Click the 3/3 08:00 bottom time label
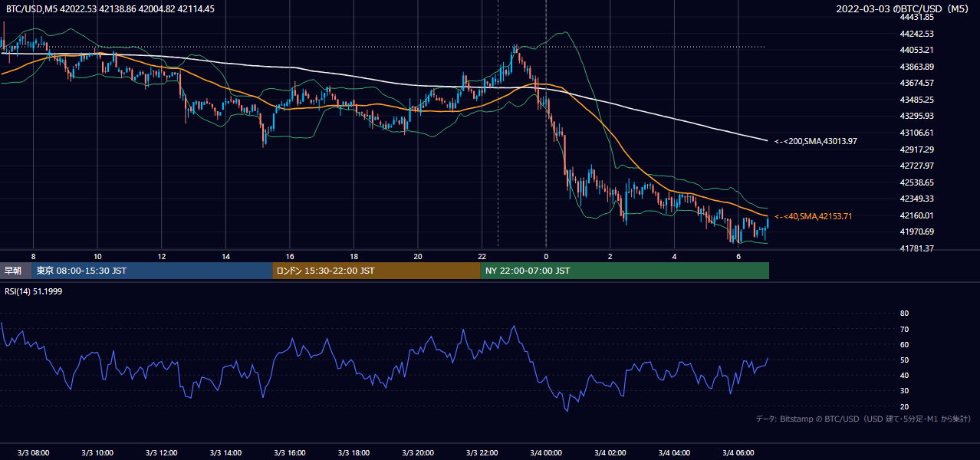The image size is (980, 460). (33, 452)
